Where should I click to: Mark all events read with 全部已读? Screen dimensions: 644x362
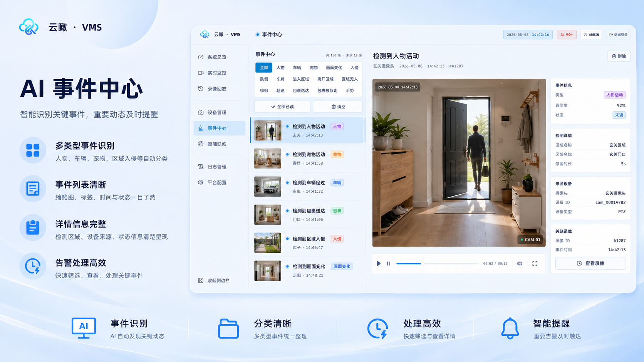[282, 107]
